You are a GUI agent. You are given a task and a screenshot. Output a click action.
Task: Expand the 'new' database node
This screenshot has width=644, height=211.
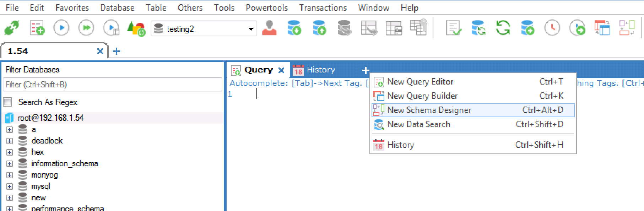point(10,198)
